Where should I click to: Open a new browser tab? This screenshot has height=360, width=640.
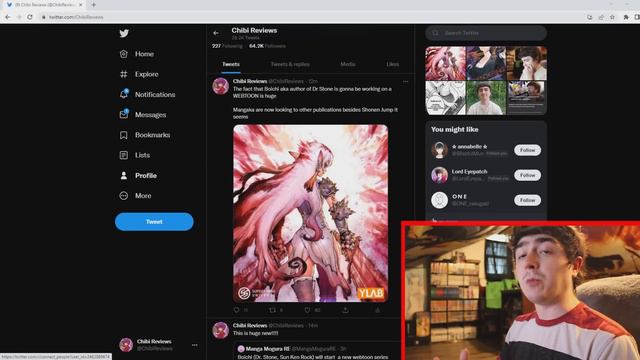tap(93, 5)
